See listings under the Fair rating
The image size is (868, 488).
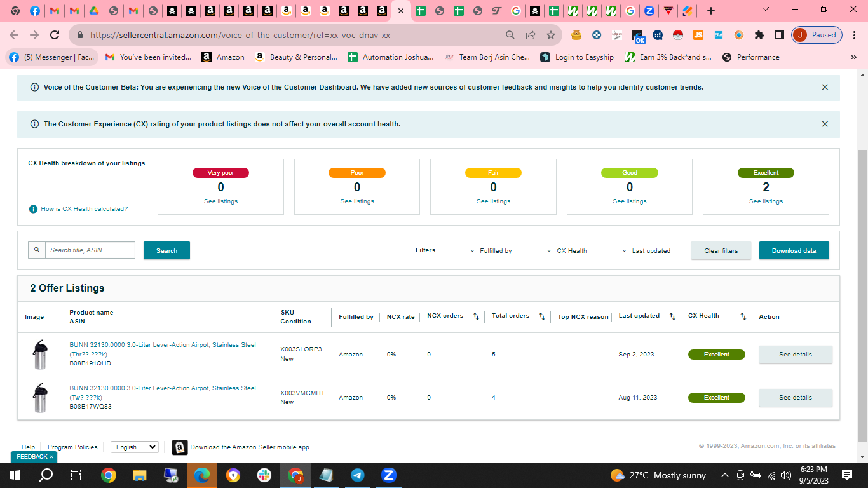493,201
